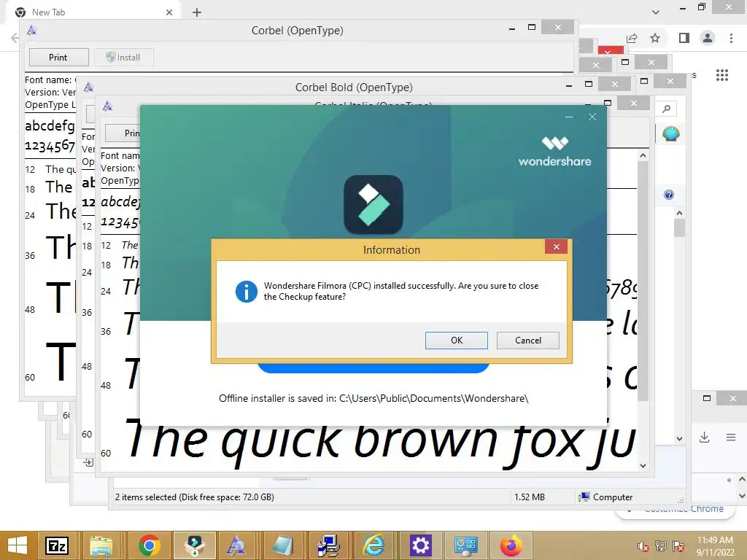Image resolution: width=747 pixels, height=560 pixels.
Task: Click '1.52 MB' in the status bar
Action: [530, 497]
